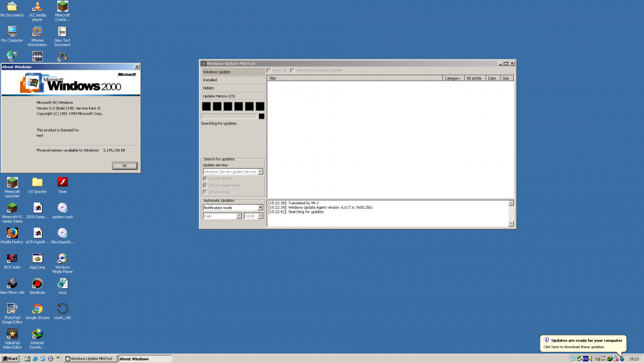Launch Bandicam from the desktop
This screenshot has height=363, width=644.
pos(37,286)
